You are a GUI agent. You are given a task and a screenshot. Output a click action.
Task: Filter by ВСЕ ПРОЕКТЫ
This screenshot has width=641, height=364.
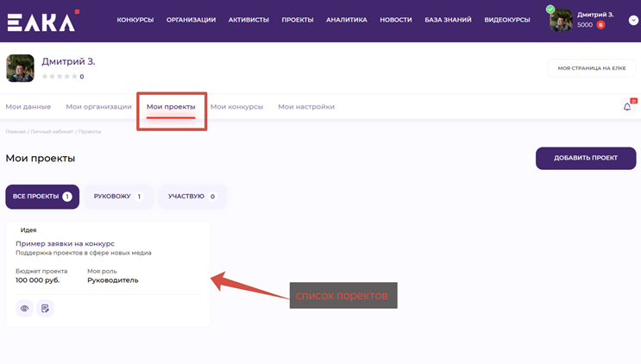click(x=42, y=197)
